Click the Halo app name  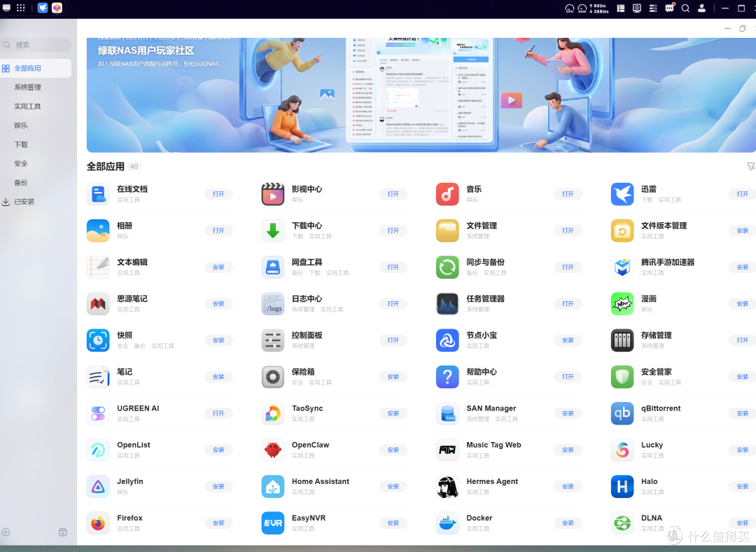pos(649,481)
